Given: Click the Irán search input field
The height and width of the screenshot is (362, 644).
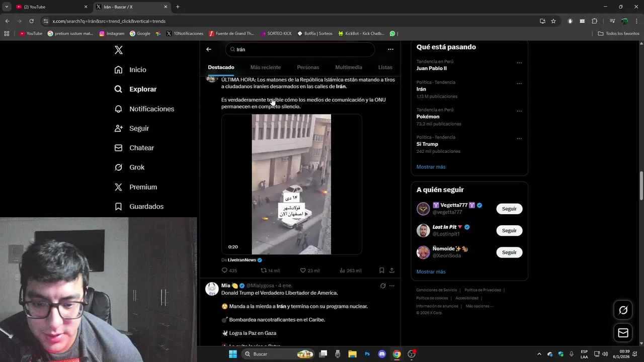Looking at the screenshot, I should pyautogui.click(x=300, y=49).
